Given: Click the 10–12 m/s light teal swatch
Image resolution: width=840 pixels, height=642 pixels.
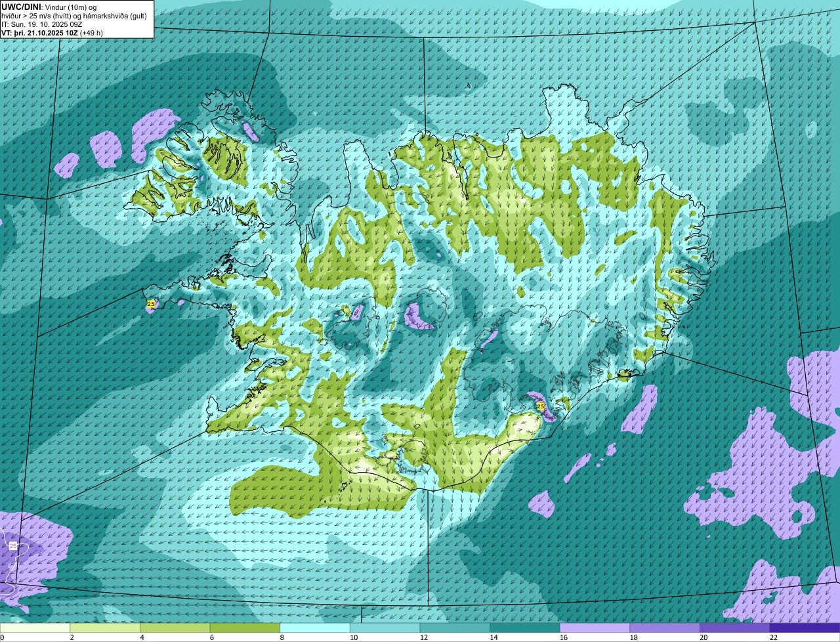Looking at the screenshot, I should 385,628.
